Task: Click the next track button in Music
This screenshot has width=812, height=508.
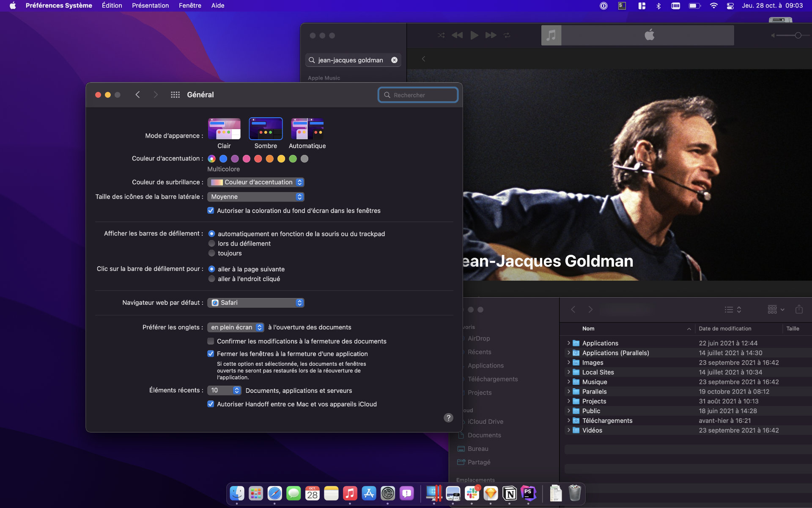Action: click(491, 35)
